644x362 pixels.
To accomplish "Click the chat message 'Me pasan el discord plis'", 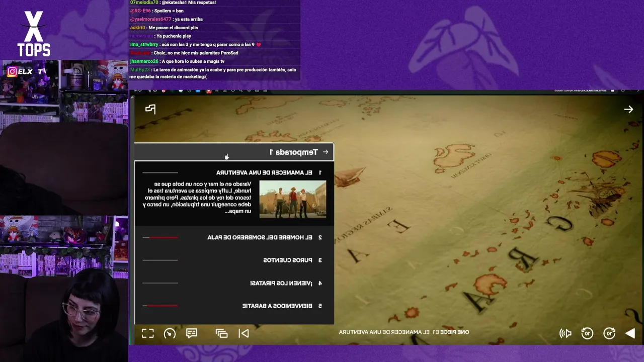I will click(173, 28).
